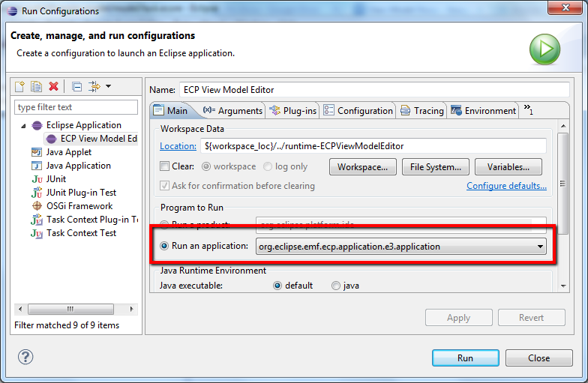
Task: Click the Java Applet icon
Action: point(37,152)
